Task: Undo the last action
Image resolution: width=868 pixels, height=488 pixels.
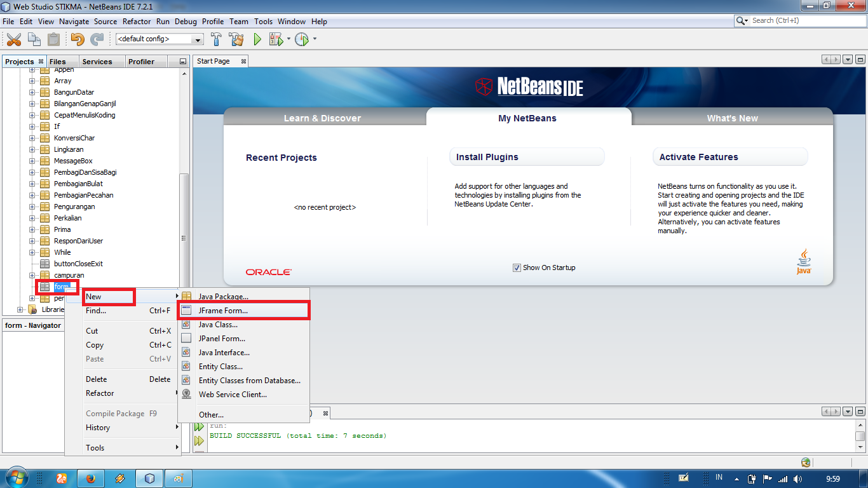Action: (77, 39)
